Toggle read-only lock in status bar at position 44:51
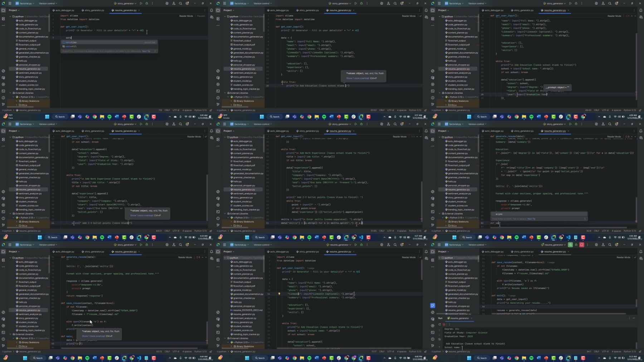This screenshot has width=644, height=362. pos(210,231)
